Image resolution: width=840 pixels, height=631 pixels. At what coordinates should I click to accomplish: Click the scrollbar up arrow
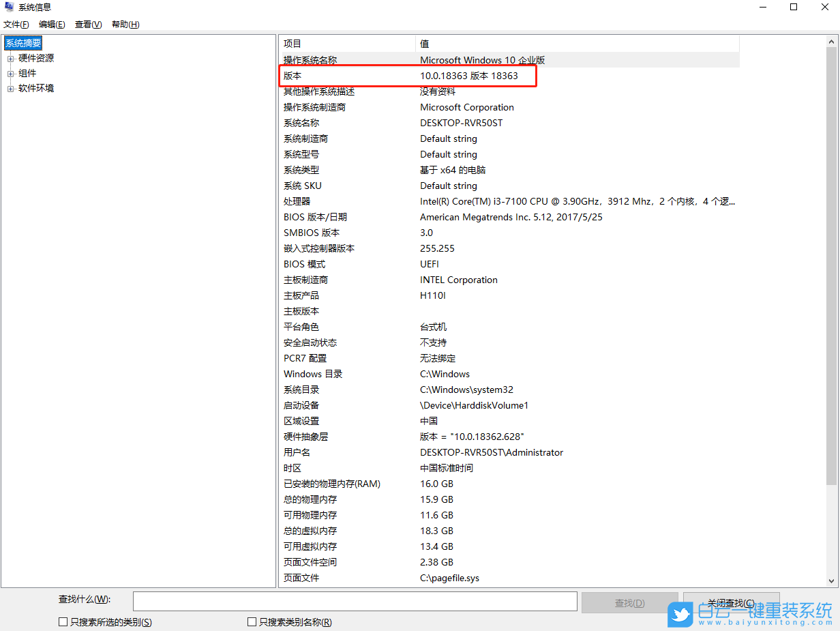[832, 42]
